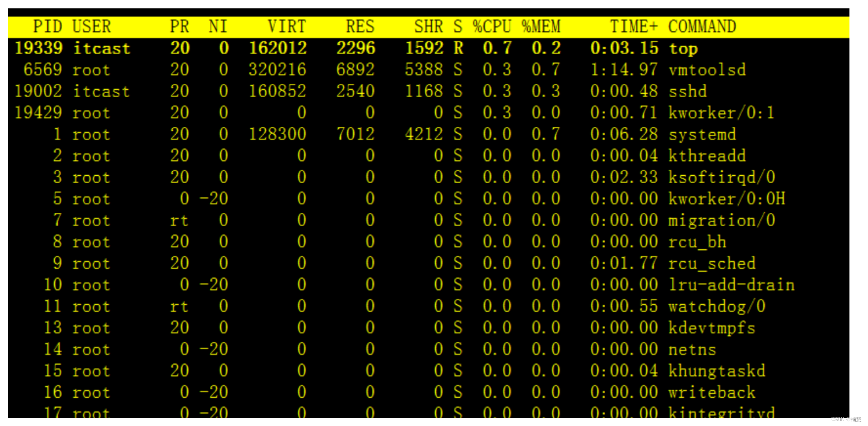The image size is (868, 426).
Task: Select the sshd command entry
Action: (688, 91)
